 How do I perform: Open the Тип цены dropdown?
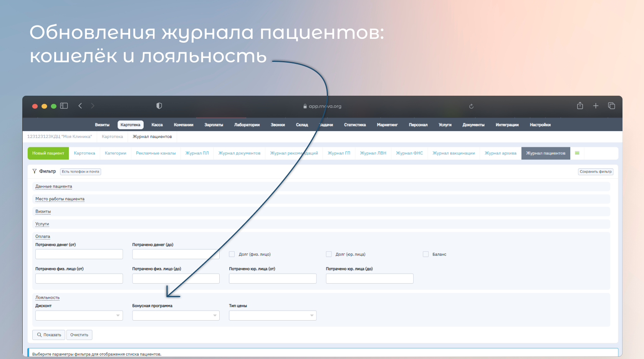pyautogui.click(x=273, y=316)
